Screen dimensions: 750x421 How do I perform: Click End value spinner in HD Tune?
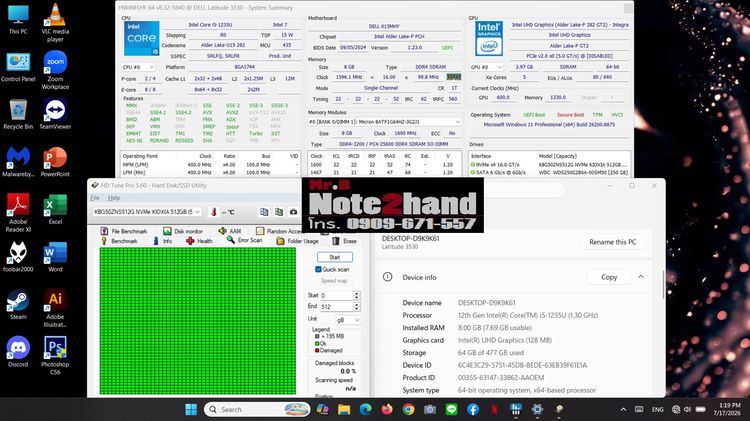coord(356,306)
